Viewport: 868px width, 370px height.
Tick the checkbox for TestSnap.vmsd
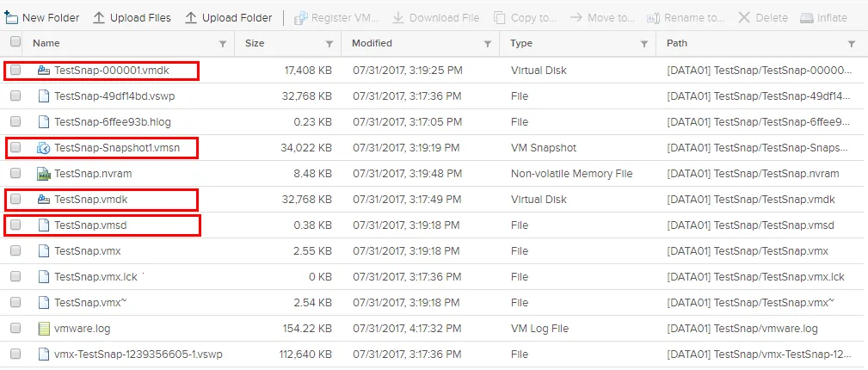point(15,225)
